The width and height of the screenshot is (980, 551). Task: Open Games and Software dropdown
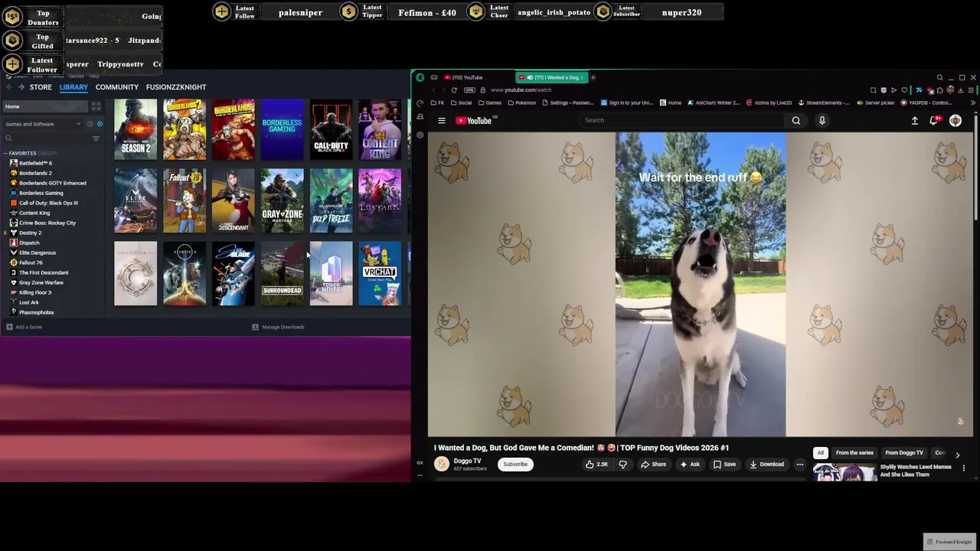(x=43, y=124)
